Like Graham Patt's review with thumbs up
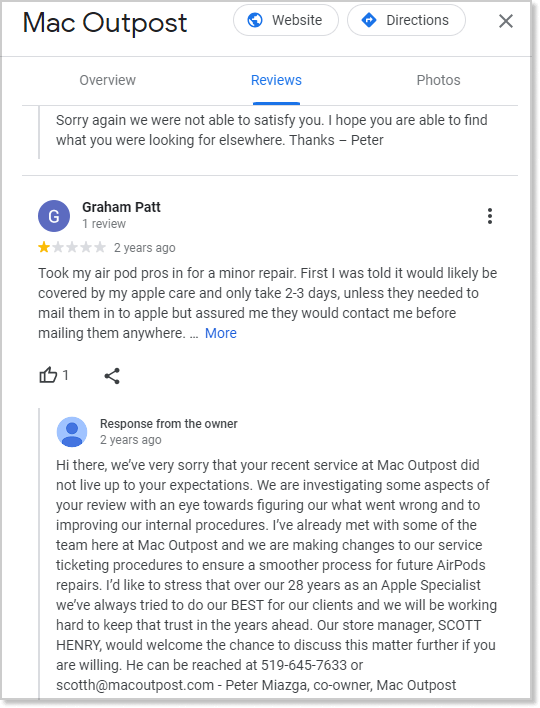 pos(48,375)
